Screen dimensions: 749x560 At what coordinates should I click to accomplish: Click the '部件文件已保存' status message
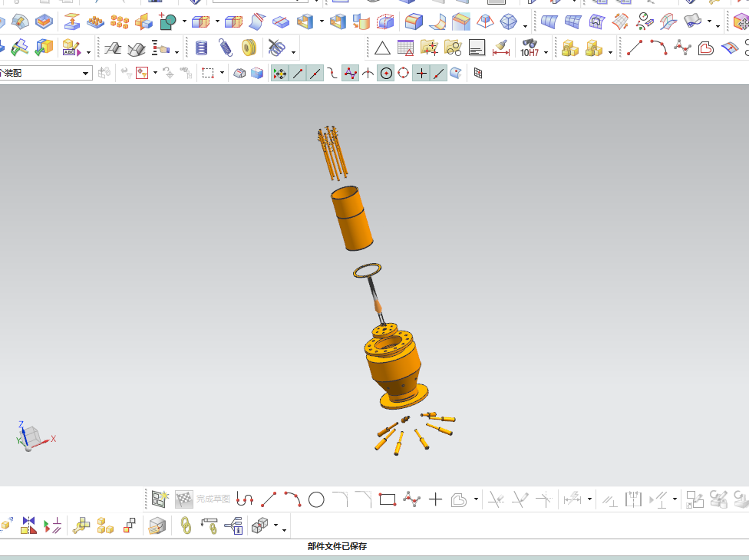[337, 546]
